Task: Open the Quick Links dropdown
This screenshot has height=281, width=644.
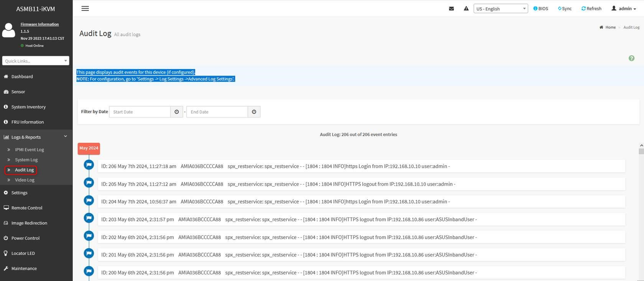Action: click(36, 61)
